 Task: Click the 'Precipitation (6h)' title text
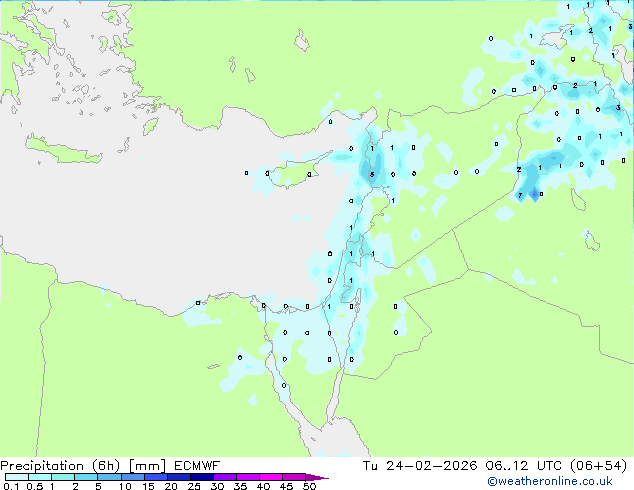click(x=60, y=466)
